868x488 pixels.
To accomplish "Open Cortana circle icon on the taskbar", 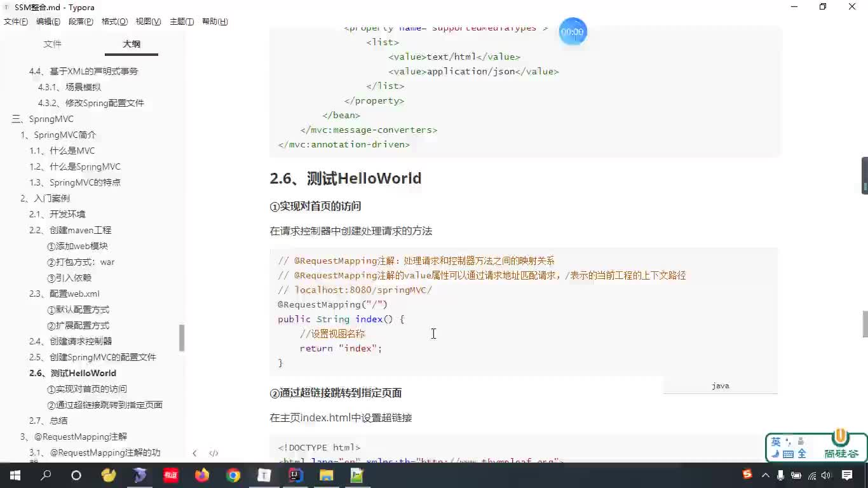I will pyautogui.click(x=76, y=475).
